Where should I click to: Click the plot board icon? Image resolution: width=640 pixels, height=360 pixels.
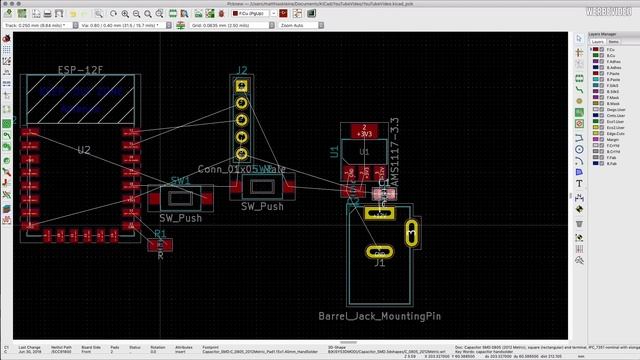[59, 13]
